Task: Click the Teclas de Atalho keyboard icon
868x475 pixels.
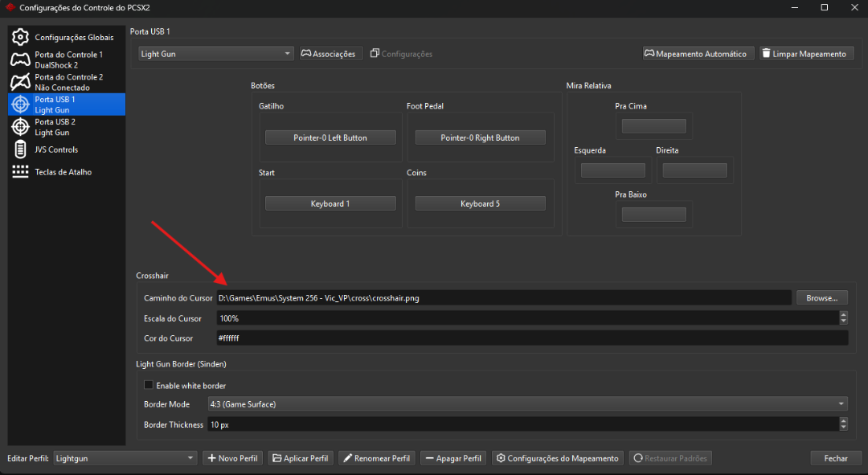Action: (20, 172)
